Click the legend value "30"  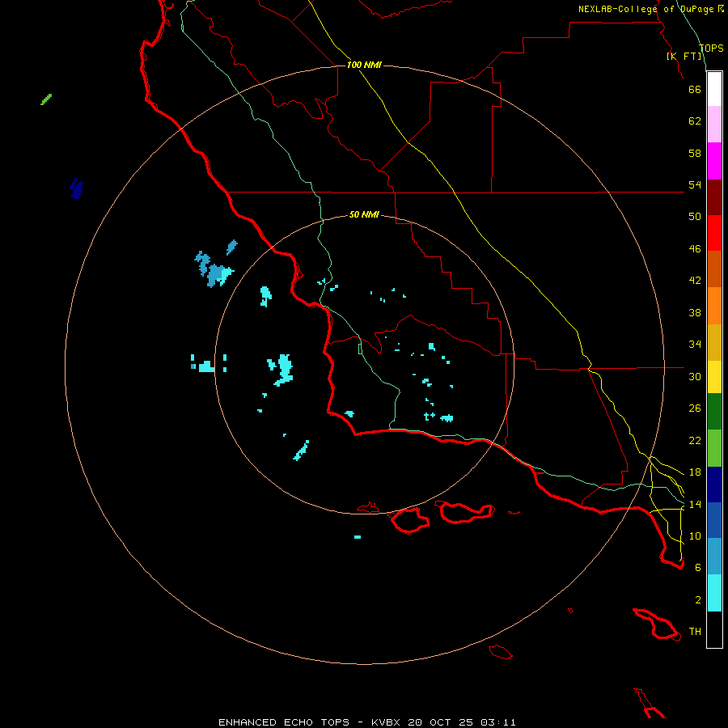click(695, 376)
